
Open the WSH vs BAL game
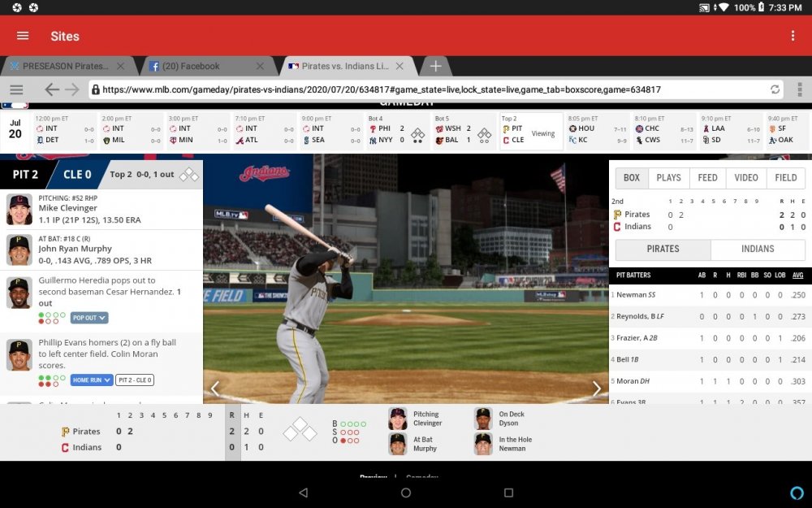(x=464, y=132)
